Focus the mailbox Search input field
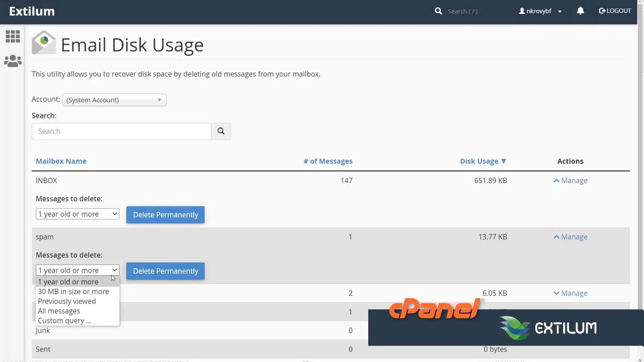644x362 pixels. [121, 131]
